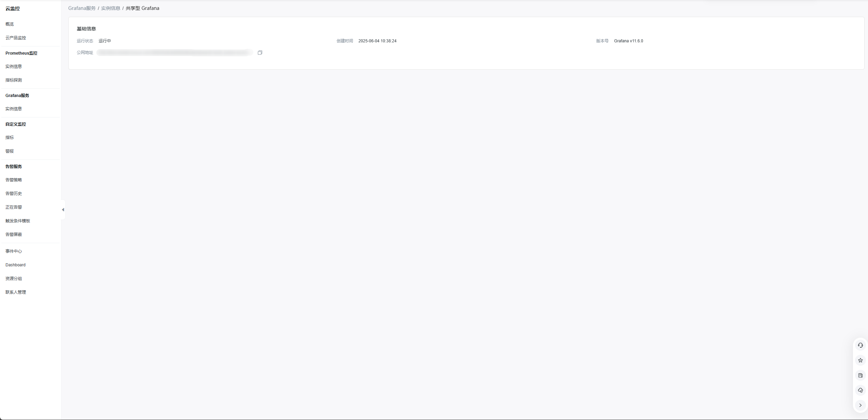The image size is (868, 420).
Task: Collapse the floating tools panel arrow
Action: [860, 405]
